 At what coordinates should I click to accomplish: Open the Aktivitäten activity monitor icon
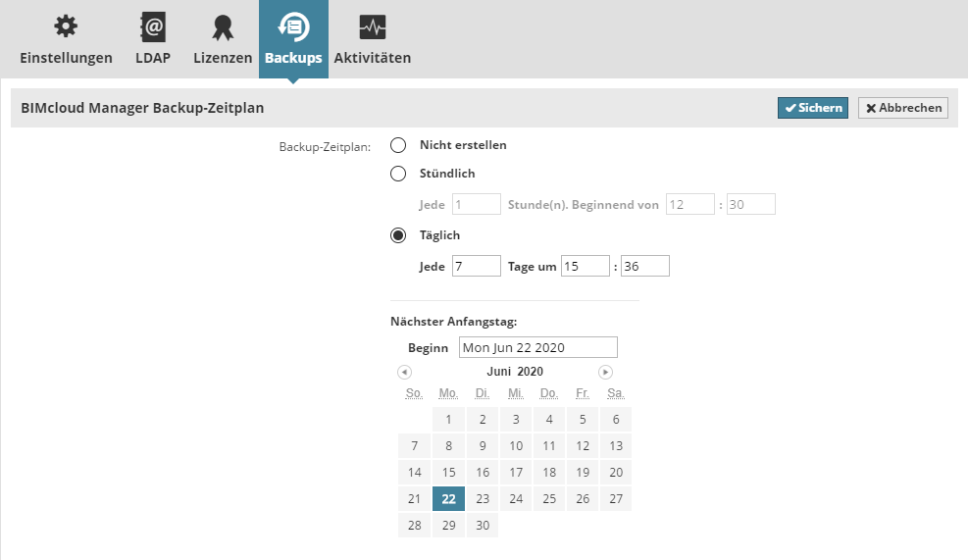(372, 26)
